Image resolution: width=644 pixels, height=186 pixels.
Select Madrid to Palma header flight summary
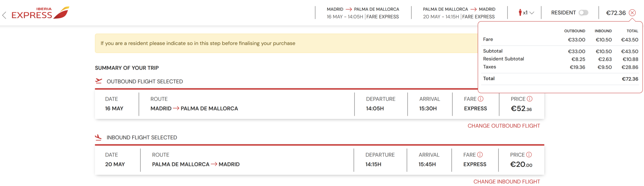click(x=363, y=13)
